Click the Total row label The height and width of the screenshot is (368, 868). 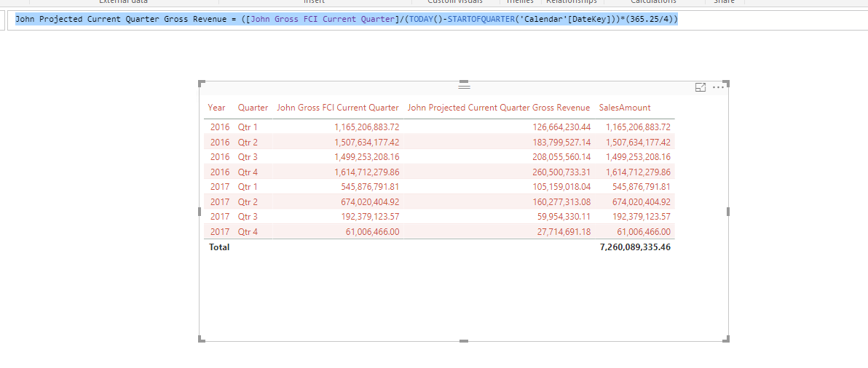(219, 247)
